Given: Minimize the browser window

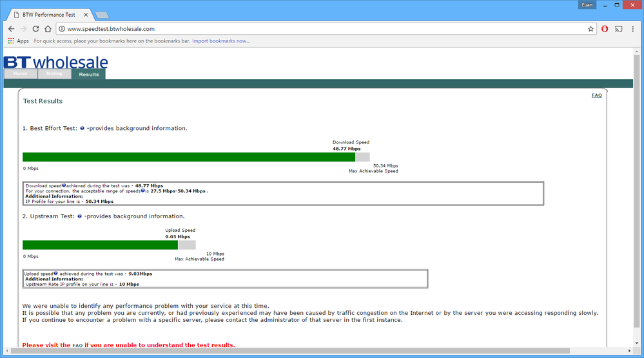Looking at the screenshot, I should pyautogui.click(x=605, y=5).
